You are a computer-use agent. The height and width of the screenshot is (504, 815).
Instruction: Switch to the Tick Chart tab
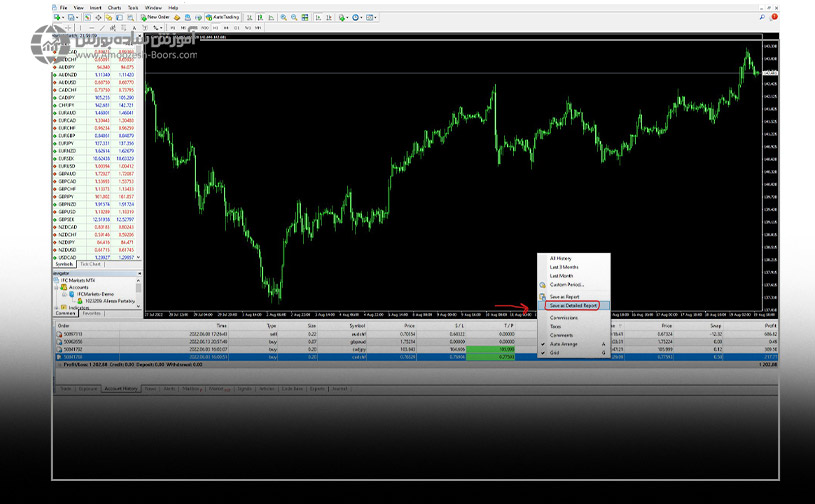tap(90, 263)
